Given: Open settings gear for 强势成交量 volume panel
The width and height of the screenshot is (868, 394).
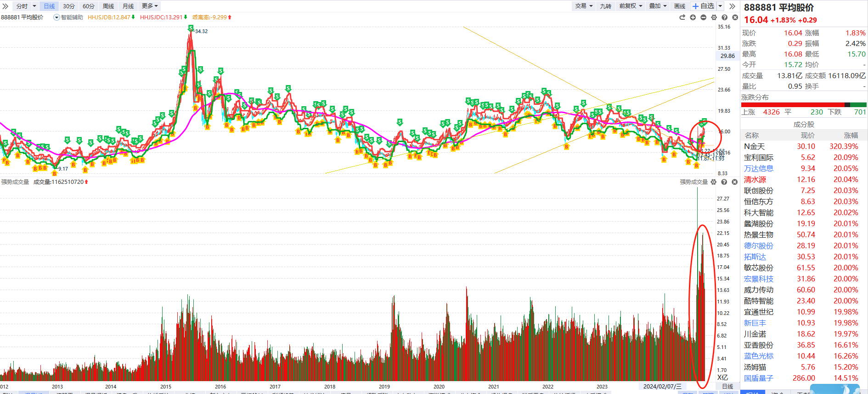Looking at the screenshot, I should (x=713, y=182).
